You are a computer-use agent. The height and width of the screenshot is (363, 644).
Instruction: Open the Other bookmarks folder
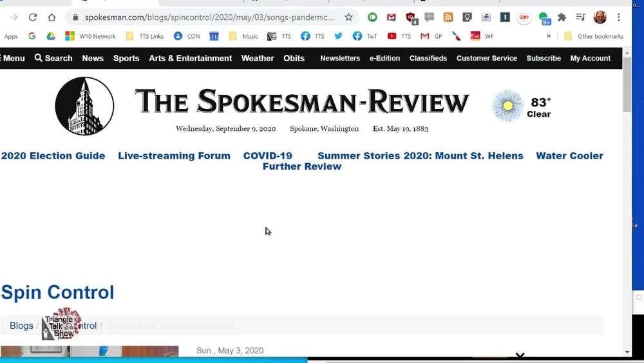click(594, 36)
